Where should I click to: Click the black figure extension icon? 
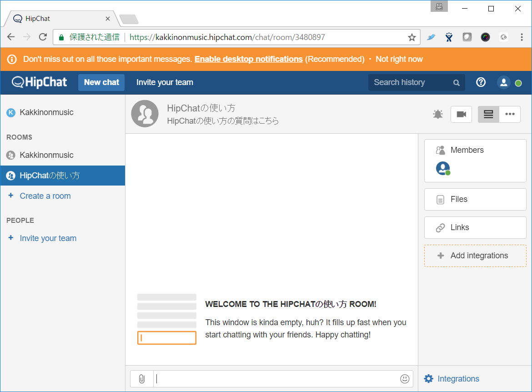pyautogui.click(x=449, y=37)
